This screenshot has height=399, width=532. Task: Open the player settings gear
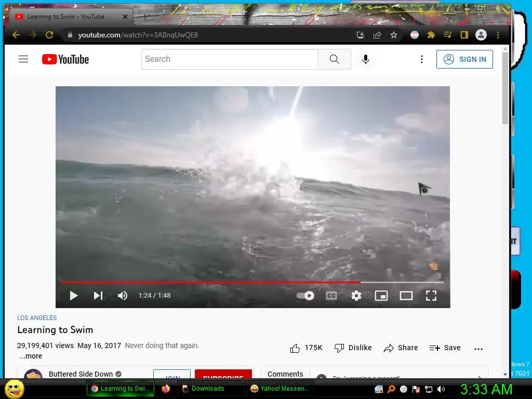[356, 296]
